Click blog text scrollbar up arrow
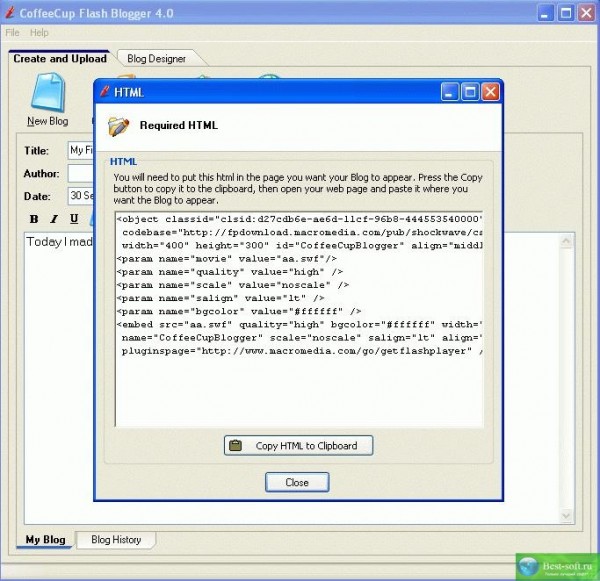The width and height of the screenshot is (600, 581). pos(566,241)
